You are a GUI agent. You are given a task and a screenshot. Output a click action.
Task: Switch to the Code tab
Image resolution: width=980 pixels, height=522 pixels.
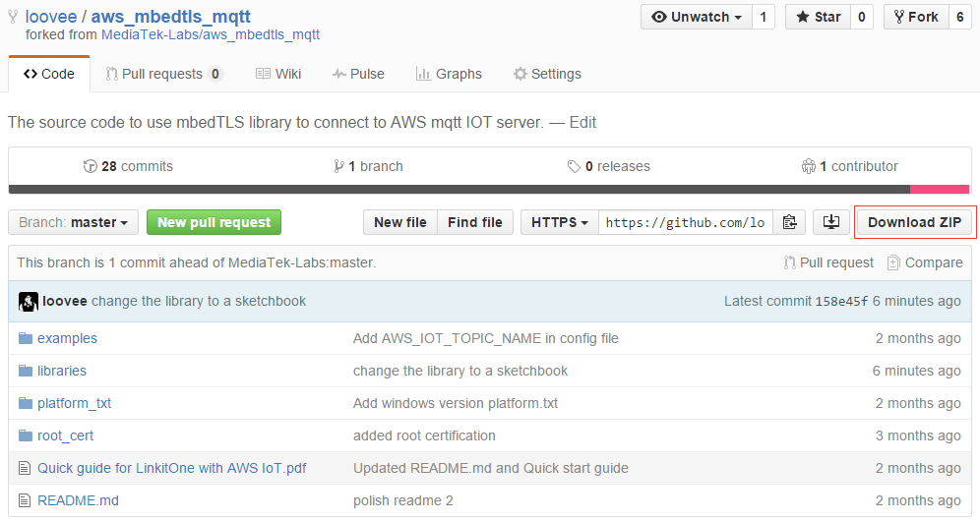point(49,74)
